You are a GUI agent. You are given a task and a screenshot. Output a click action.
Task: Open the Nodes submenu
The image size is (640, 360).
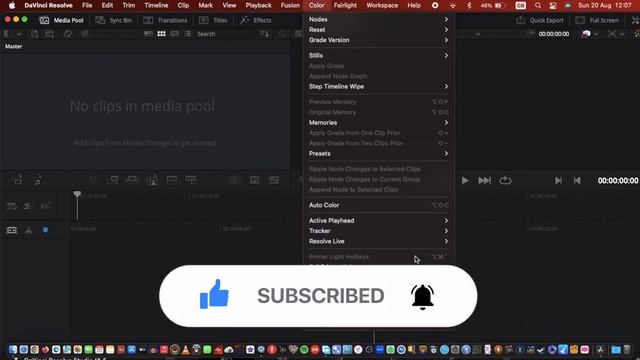378,19
